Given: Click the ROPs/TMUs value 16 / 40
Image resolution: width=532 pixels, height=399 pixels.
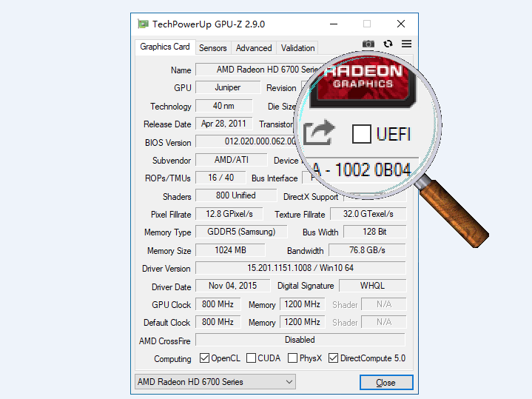Looking at the screenshot, I should tap(220, 178).
